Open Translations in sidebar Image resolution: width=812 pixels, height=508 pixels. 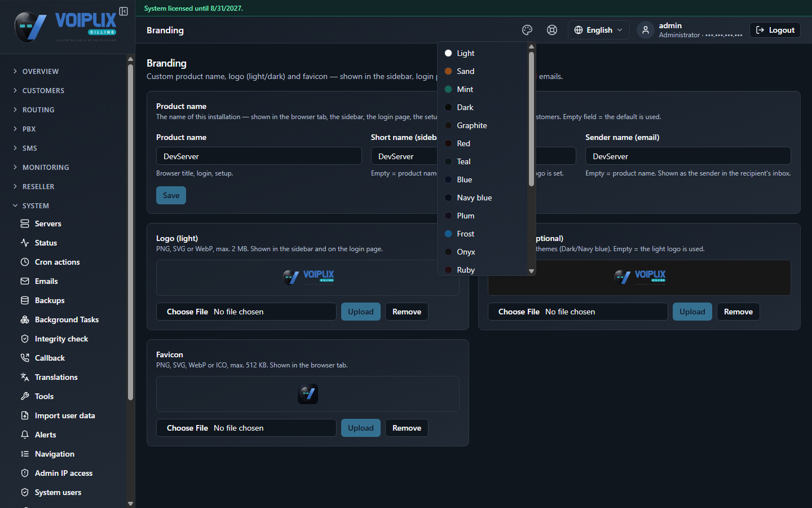56,377
